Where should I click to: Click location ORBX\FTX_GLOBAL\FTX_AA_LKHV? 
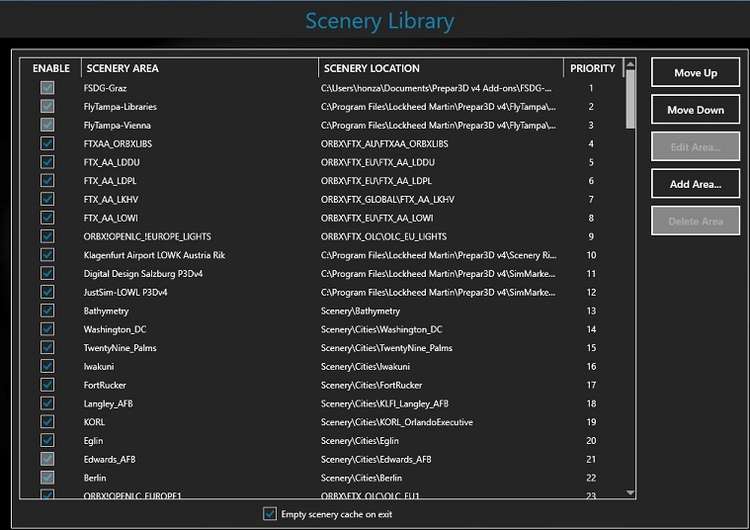387,199
